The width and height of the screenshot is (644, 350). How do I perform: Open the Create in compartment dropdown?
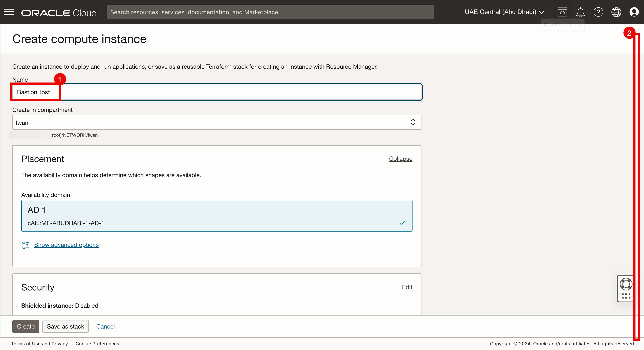pos(217,122)
